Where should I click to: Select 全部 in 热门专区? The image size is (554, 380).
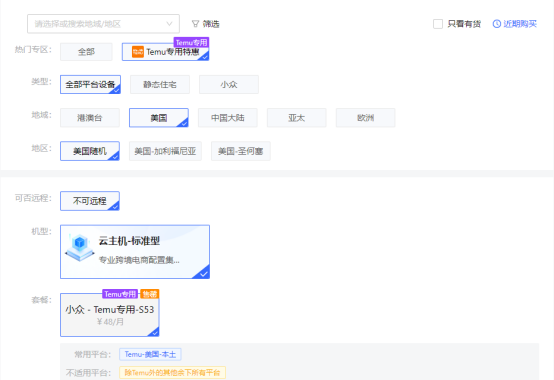[86, 52]
